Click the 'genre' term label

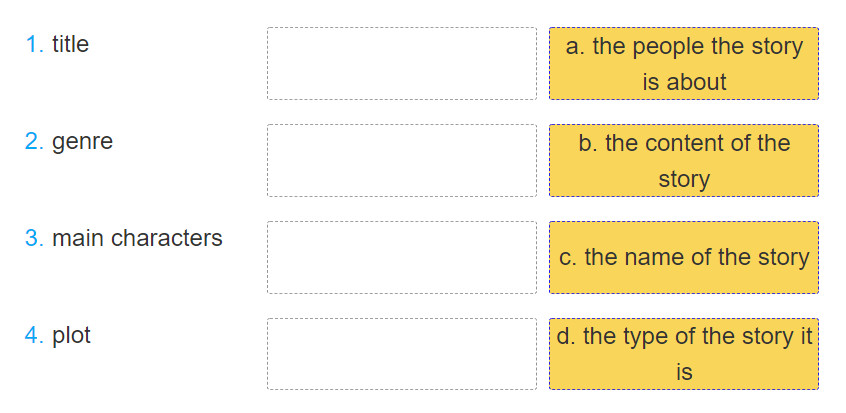coord(83,142)
